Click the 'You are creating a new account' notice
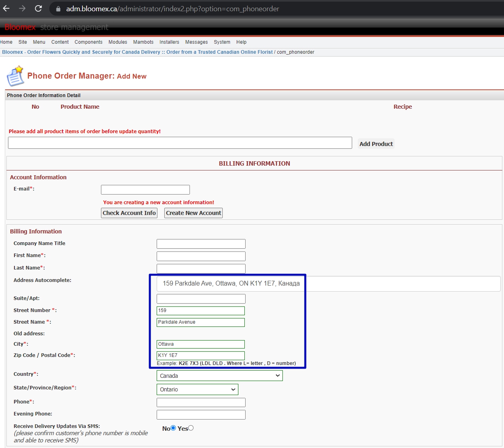Viewport: 504px width, 448px height. click(x=159, y=203)
